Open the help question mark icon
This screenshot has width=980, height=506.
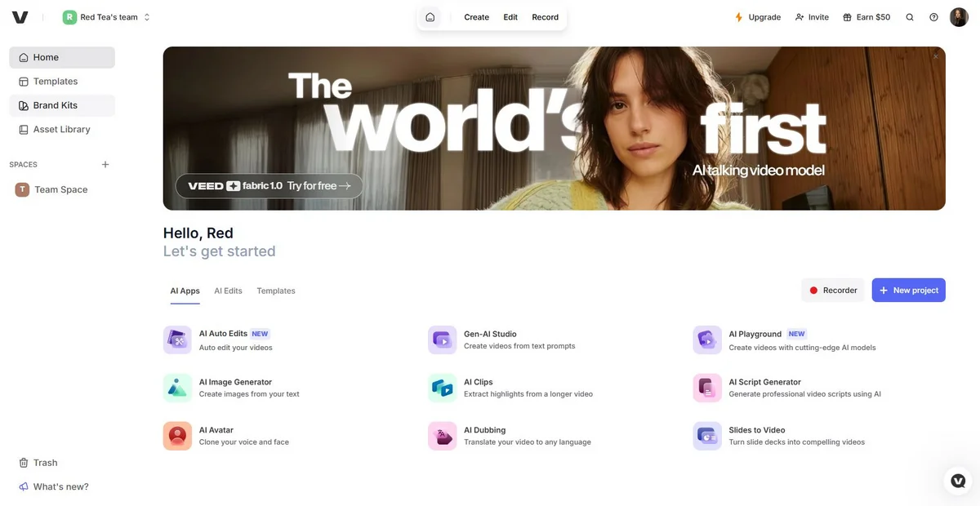(x=933, y=17)
